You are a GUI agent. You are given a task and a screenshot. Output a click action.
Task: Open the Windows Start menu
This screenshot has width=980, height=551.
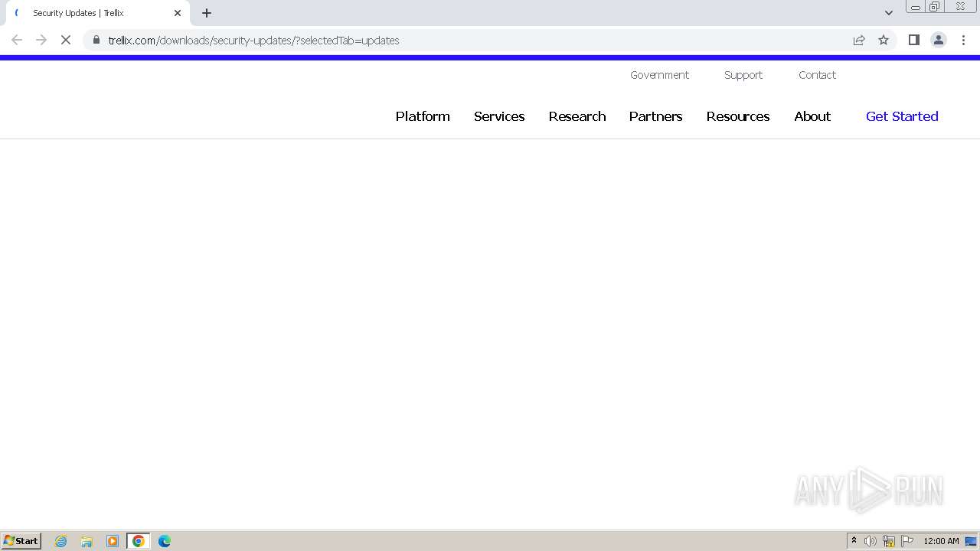point(21,541)
